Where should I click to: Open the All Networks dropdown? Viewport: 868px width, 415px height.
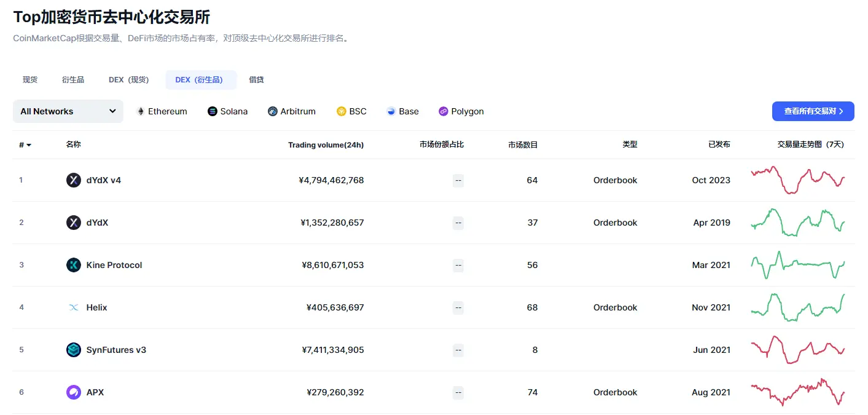coord(68,111)
